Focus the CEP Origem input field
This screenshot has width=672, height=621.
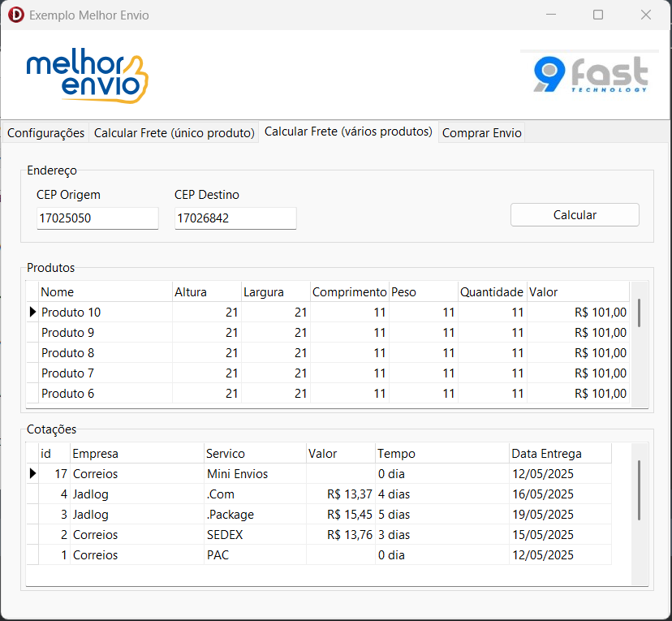click(x=97, y=218)
